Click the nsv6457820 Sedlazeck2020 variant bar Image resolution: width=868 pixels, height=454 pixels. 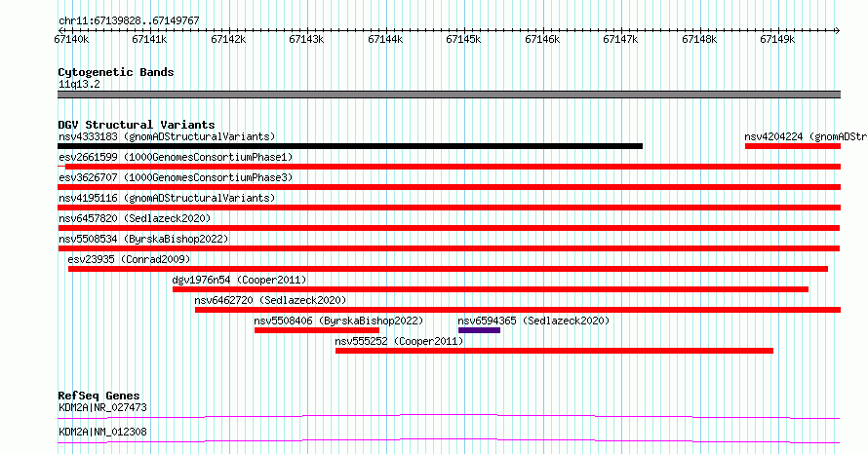(x=449, y=228)
